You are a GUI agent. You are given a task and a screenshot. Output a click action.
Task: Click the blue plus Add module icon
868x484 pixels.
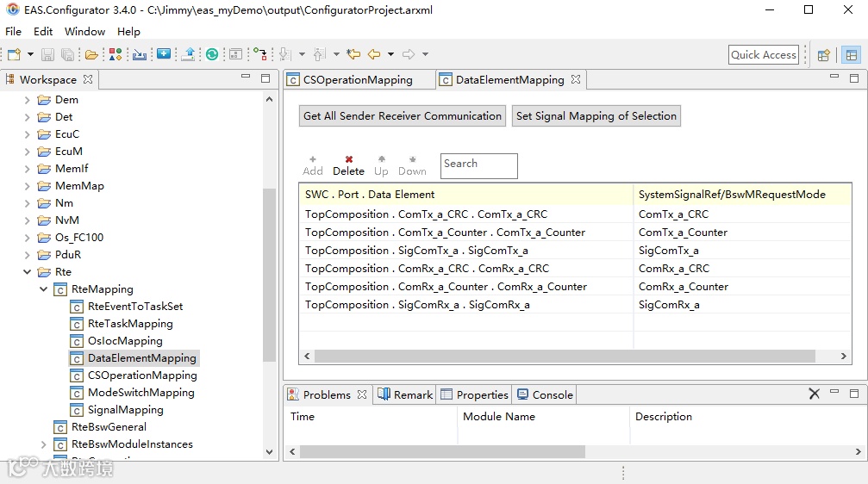click(164, 53)
